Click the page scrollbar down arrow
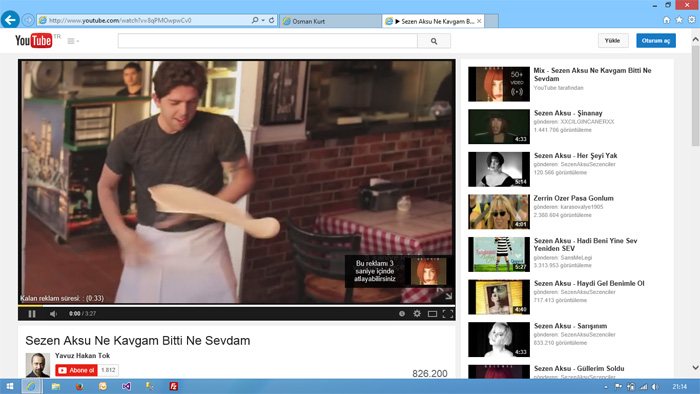This screenshot has height=394, width=700. [x=696, y=368]
